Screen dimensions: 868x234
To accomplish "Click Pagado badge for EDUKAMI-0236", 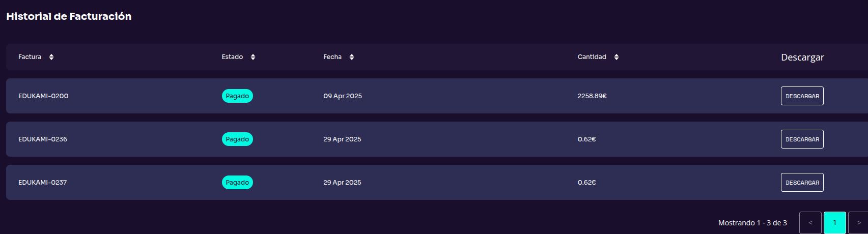I will 237,139.
